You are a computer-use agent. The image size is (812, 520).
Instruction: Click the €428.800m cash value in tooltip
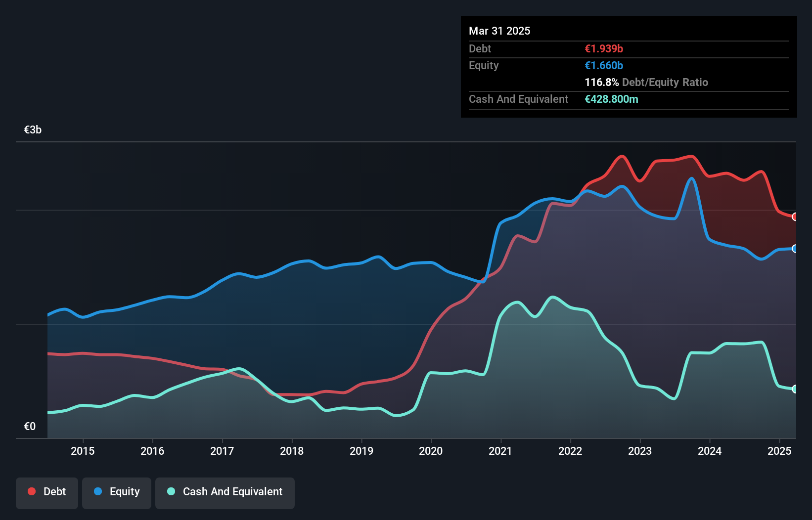(611, 99)
